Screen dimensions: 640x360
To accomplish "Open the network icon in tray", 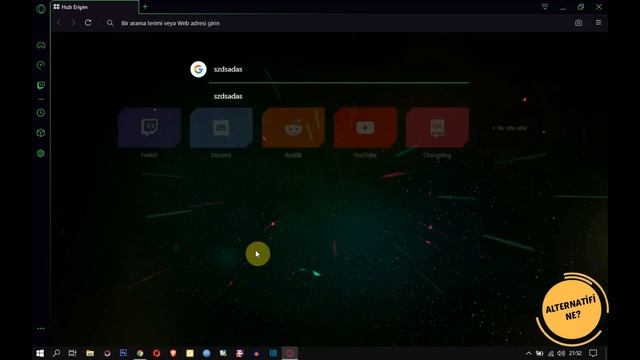I will tap(551, 353).
